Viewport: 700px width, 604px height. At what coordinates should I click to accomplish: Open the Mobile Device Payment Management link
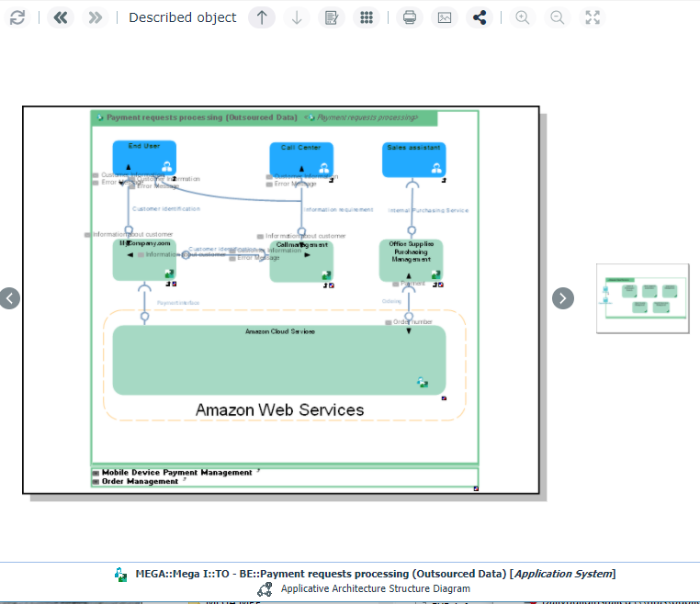pos(176,473)
